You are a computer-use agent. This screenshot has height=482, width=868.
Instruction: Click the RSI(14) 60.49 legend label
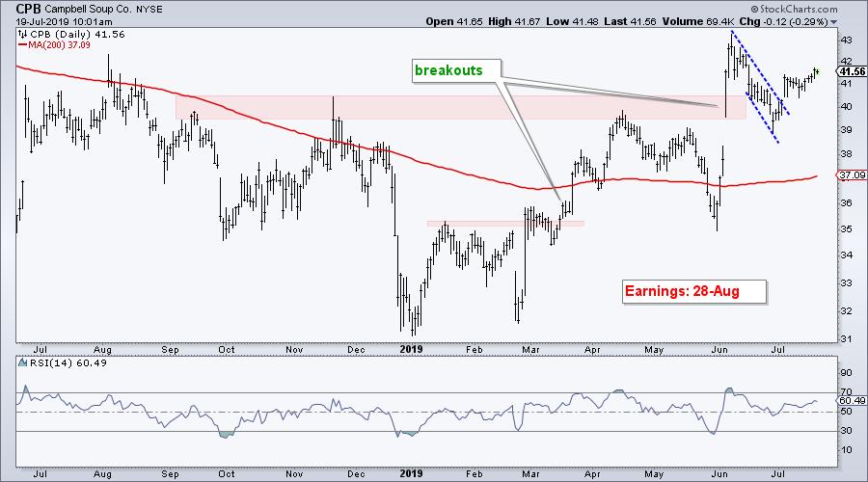pyautogui.click(x=68, y=363)
